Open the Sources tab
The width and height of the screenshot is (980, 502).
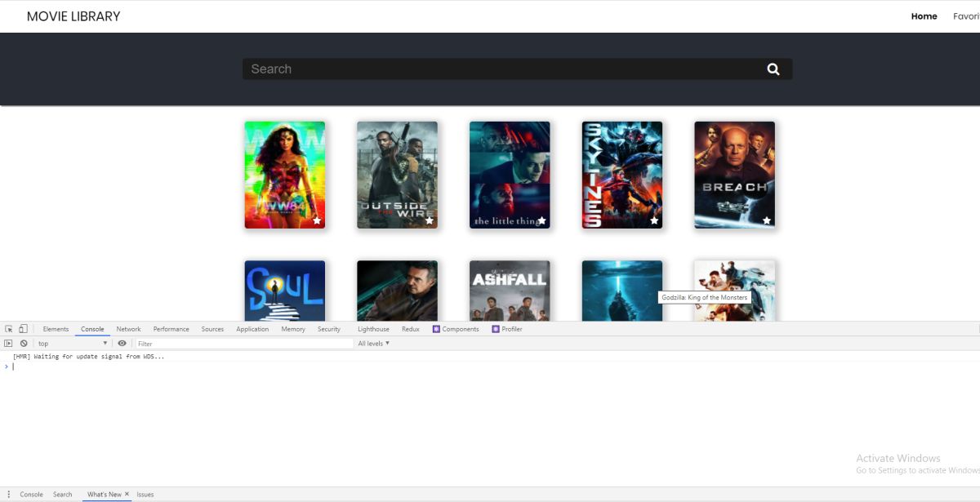pyautogui.click(x=212, y=329)
